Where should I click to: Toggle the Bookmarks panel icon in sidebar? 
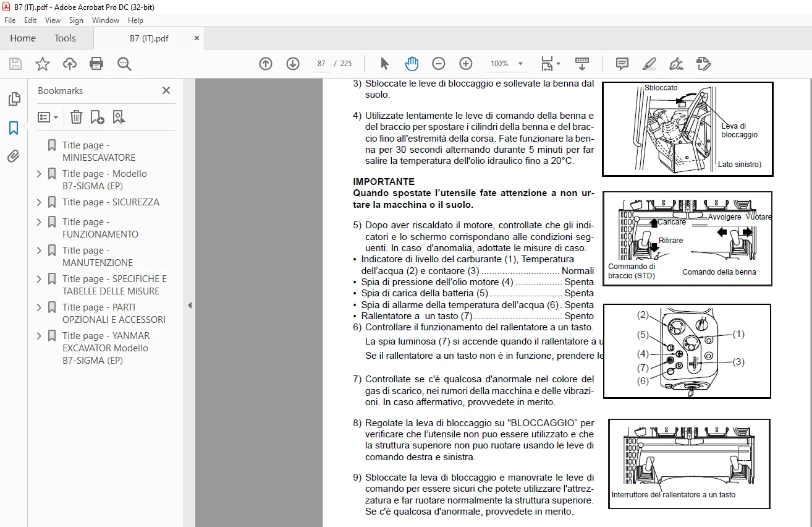[x=14, y=128]
